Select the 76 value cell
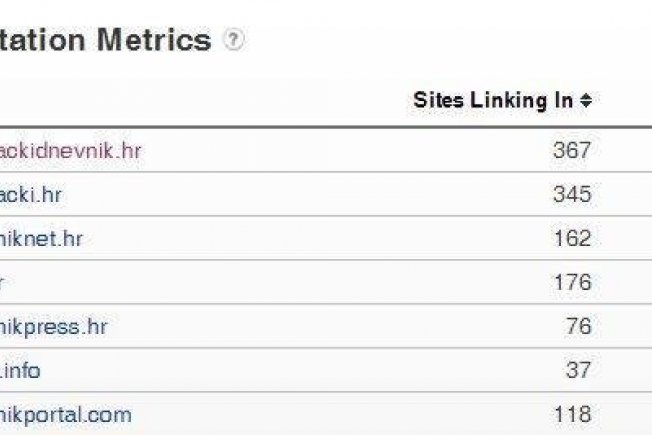 578,326
